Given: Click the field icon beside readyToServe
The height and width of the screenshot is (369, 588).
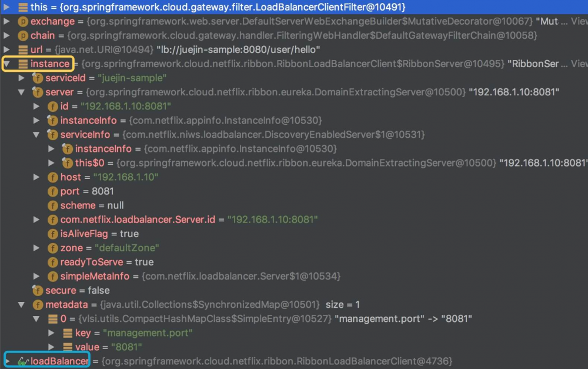Looking at the screenshot, I should click(52, 262).
